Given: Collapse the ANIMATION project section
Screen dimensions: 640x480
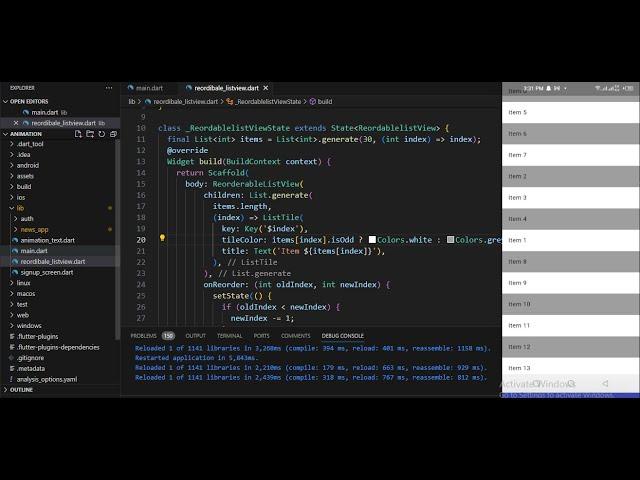Looking at the screenshot, I should (x=6, y=134).
